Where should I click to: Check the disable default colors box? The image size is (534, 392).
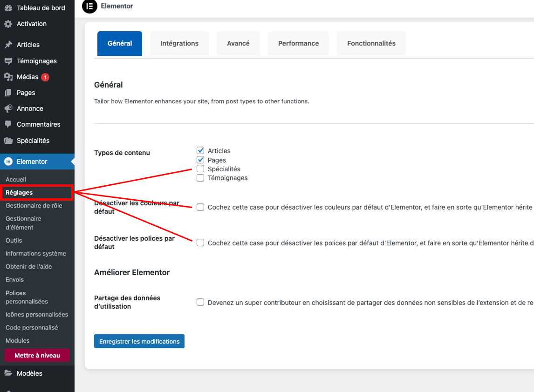(x=200, y=207)
